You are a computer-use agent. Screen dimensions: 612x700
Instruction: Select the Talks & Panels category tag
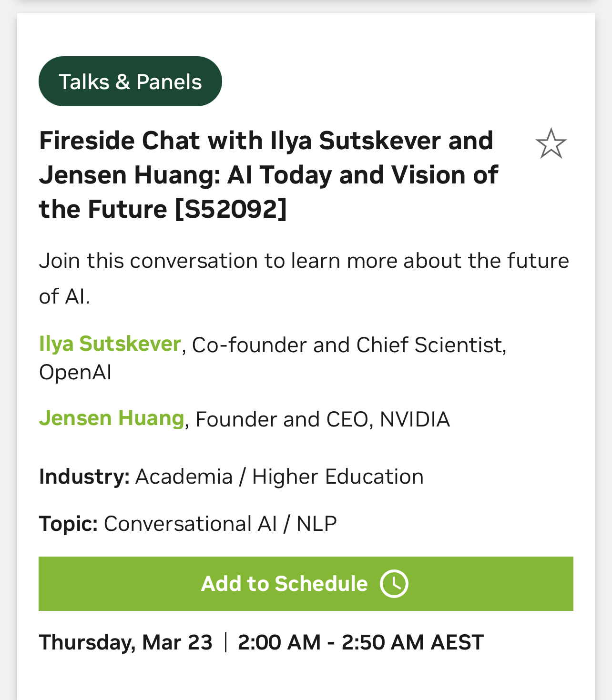tap(130, 81)
